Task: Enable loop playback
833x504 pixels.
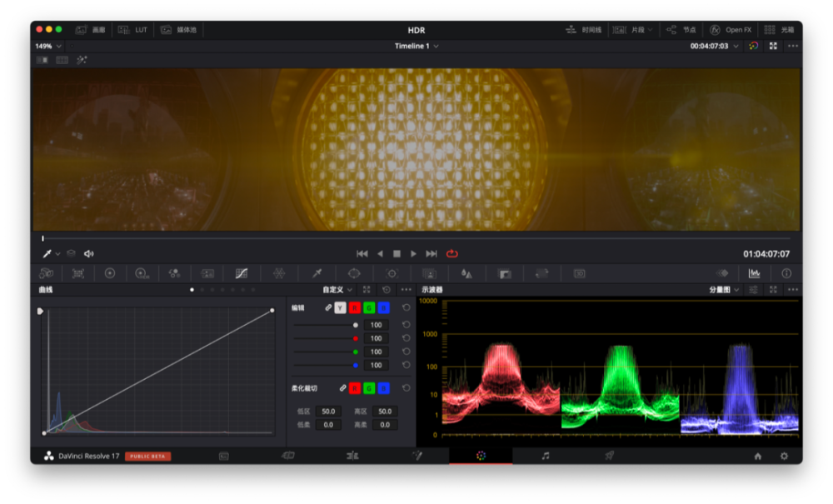Action: (x=452, y=254)
